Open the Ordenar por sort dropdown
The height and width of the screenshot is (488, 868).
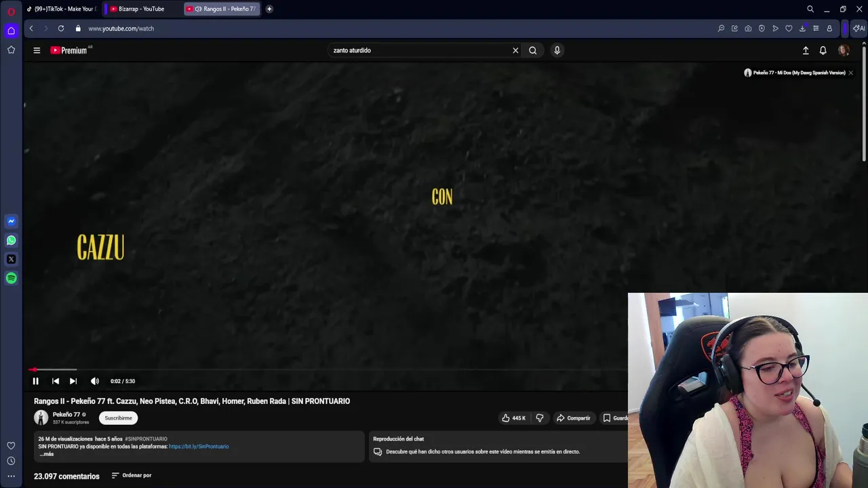pyautogui.click(x=132, y=476)
